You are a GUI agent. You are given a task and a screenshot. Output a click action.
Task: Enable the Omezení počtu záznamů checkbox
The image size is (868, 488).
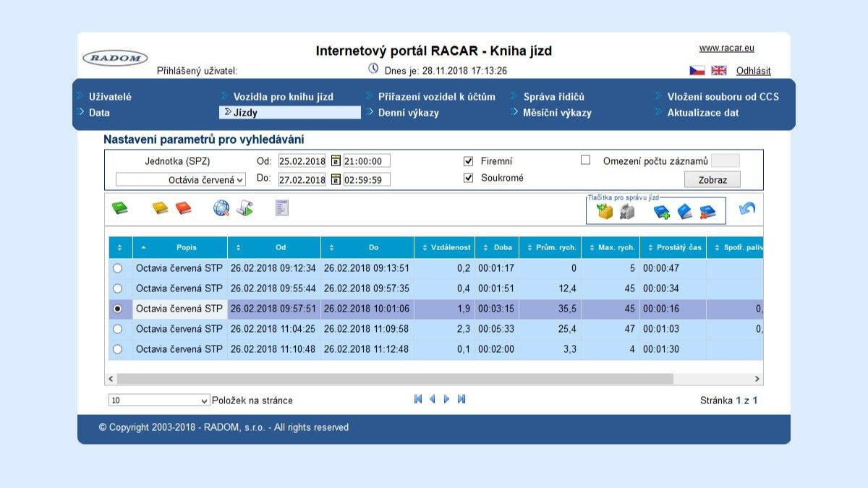586,160
